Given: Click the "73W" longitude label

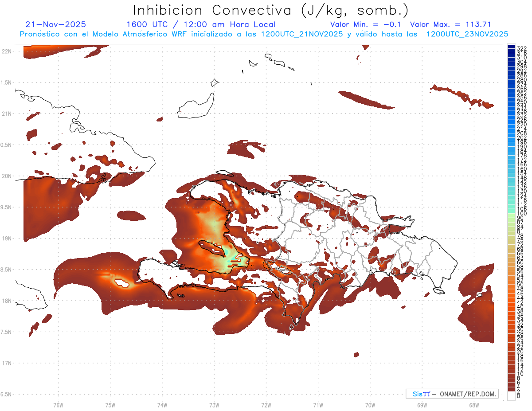Looking at the screenshot, I should coord(214,405).
